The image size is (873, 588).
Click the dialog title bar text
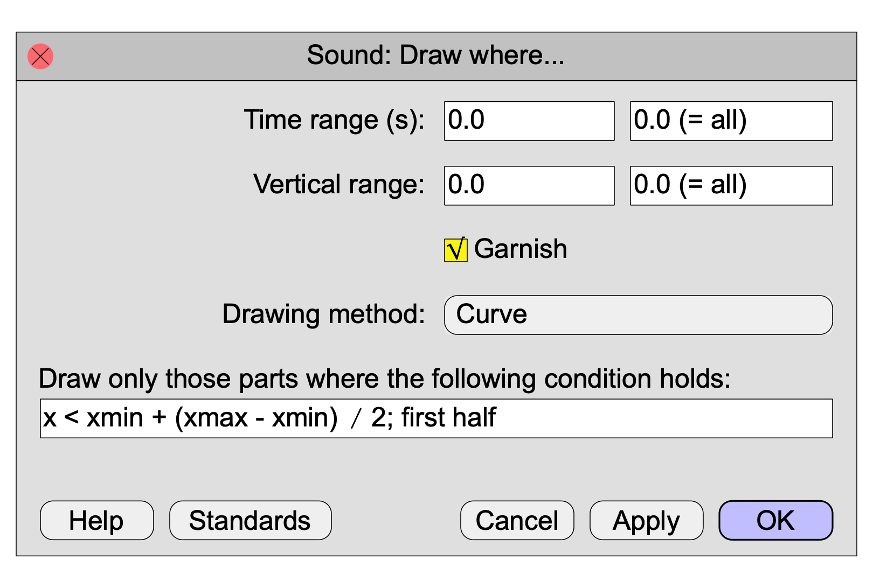(435, 55)
